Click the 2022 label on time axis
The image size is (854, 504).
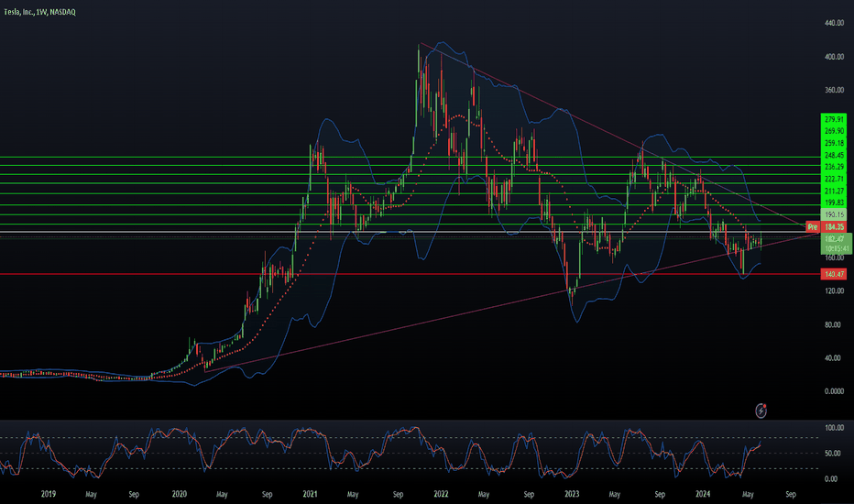point(441,494)
